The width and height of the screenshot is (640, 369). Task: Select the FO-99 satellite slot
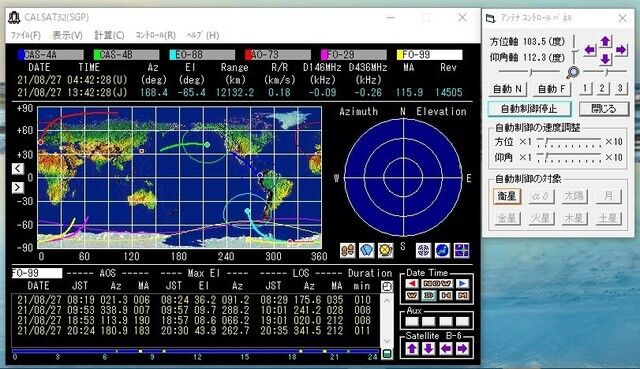point(430,55)
